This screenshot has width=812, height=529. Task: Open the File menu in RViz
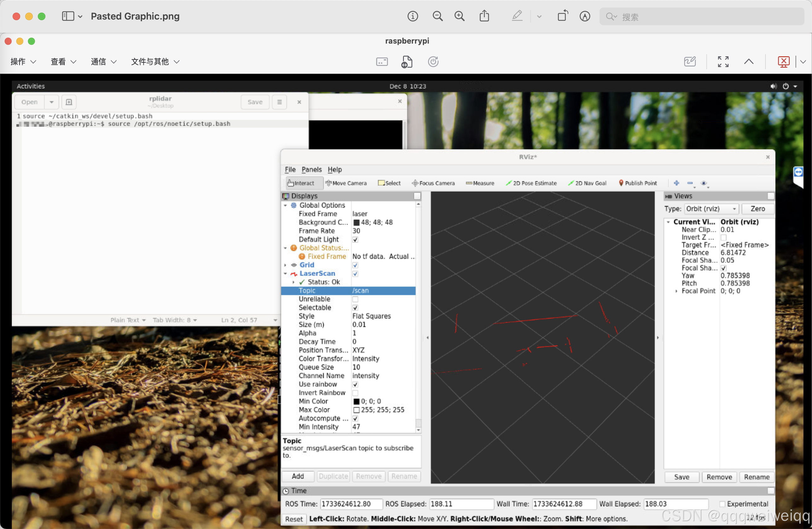pos(290,169)
